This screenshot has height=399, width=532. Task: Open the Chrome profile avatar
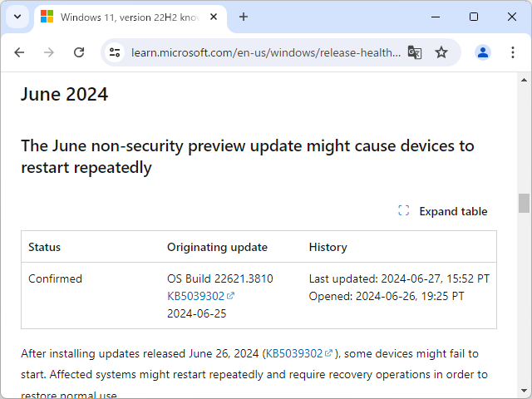coord(483,52)
